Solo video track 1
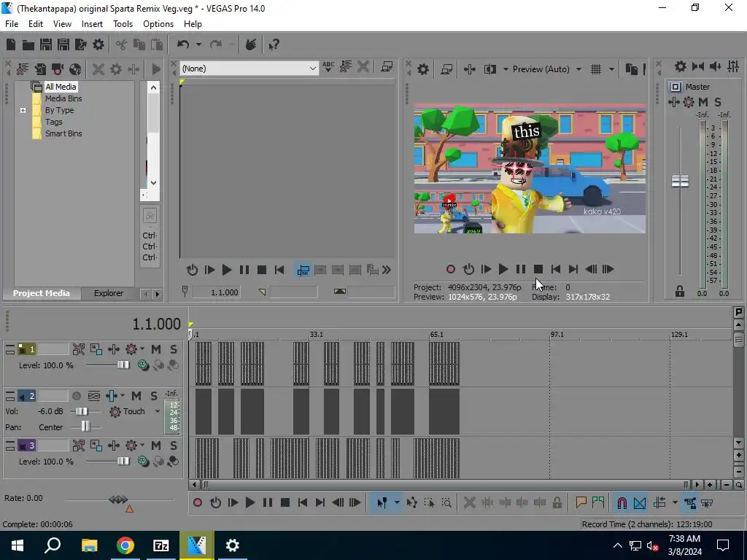The height and width of the screenshot is (560, 747). click(x=174, y=349)
